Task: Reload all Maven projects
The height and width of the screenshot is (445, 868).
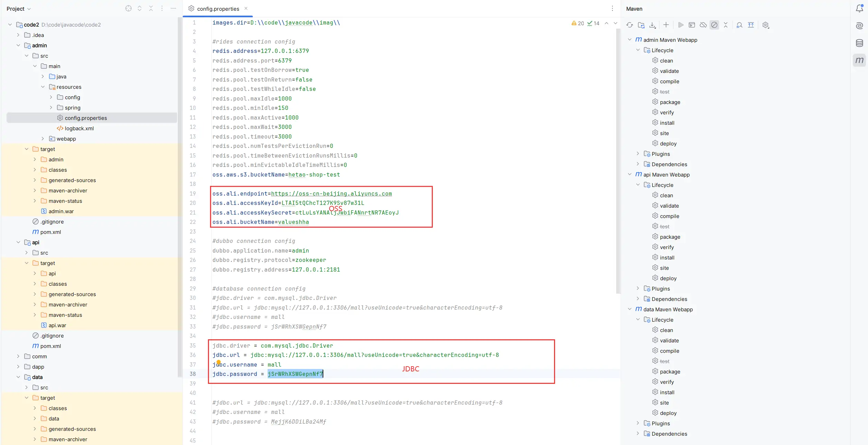Action: pos(630,25)
